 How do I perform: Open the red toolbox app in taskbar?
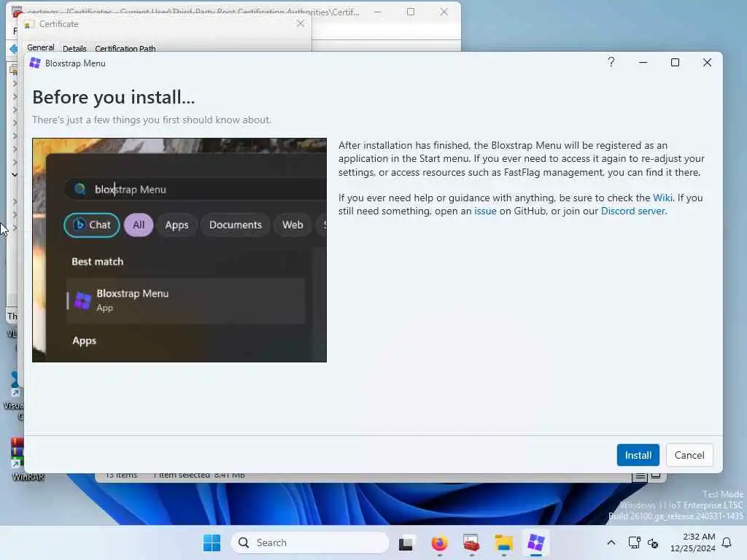coord(471,542)
